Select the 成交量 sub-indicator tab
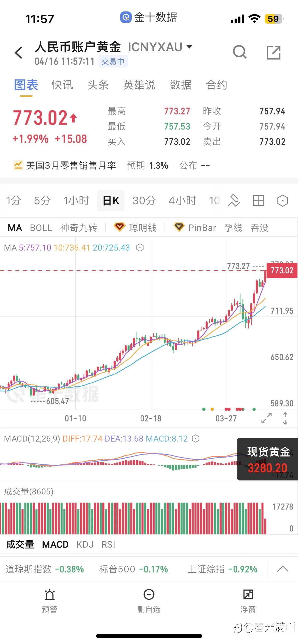Viewport: 298px width, 644px height. click(x=20, y=545)
